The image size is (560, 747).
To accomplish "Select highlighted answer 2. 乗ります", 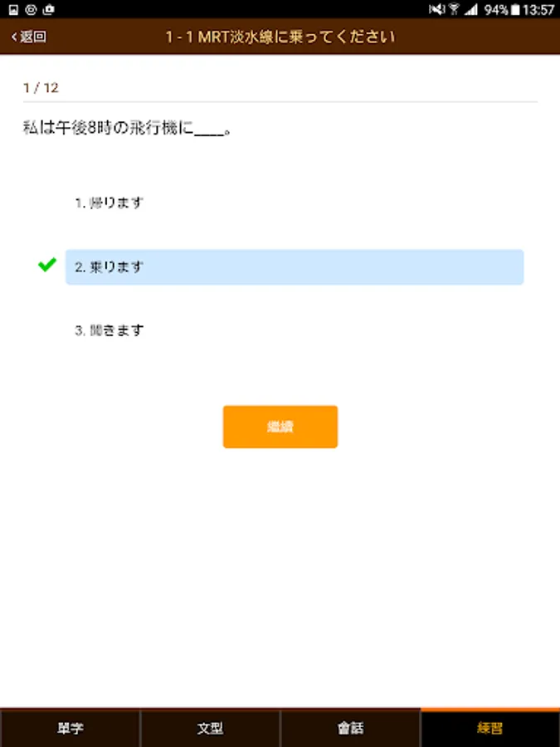I will pos(294,267).
